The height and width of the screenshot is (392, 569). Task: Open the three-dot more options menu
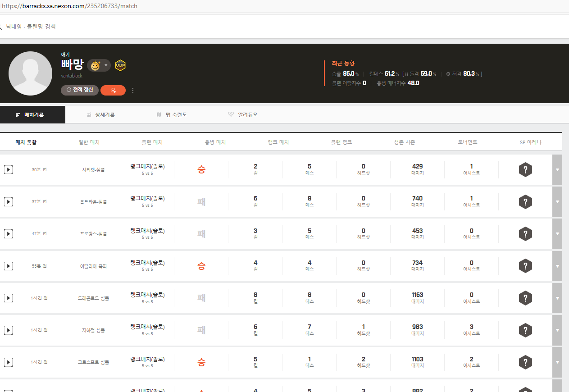(133, 90)
